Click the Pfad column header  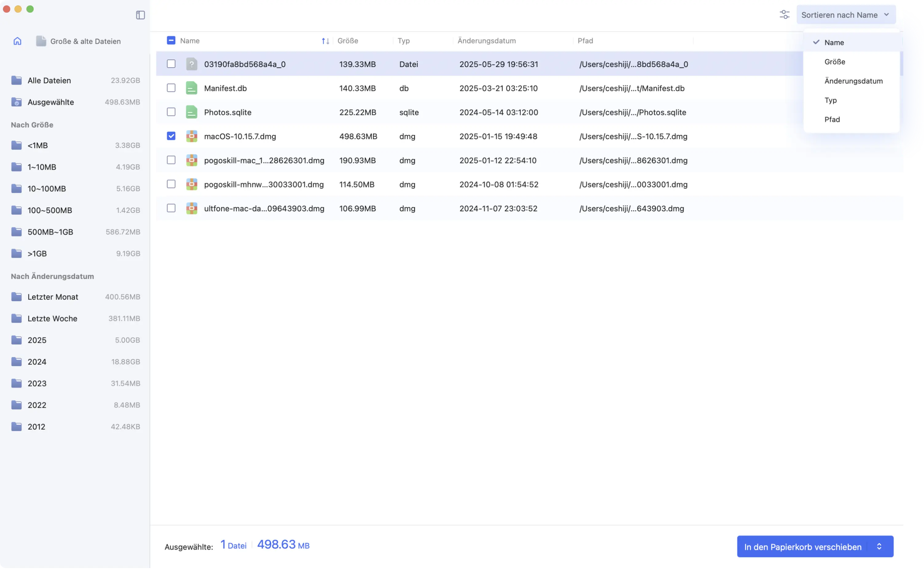pos(585,41)
